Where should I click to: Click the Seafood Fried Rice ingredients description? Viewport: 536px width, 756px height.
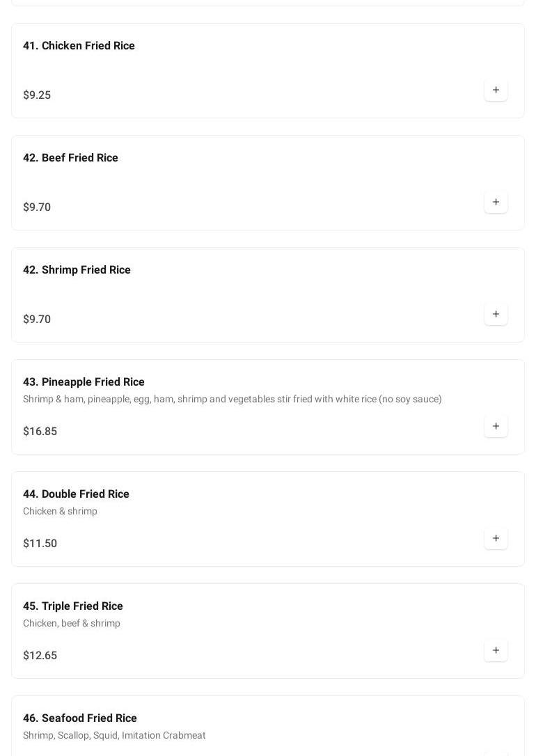click(x=114, y=736)
